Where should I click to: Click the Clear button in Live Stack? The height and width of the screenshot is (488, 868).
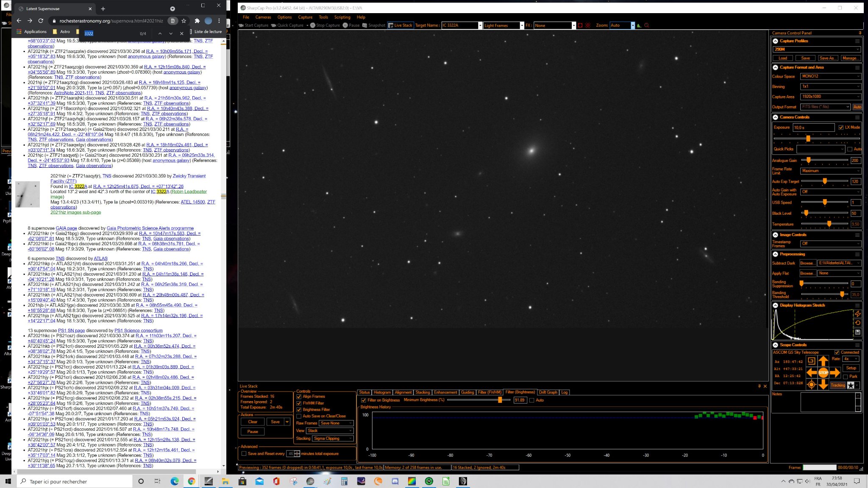(253, 422)
